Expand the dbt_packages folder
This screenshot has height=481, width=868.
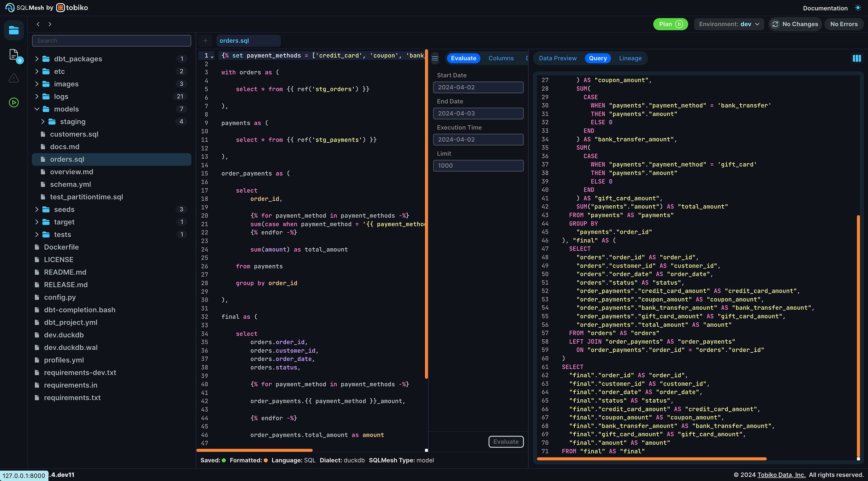(37, 59)
